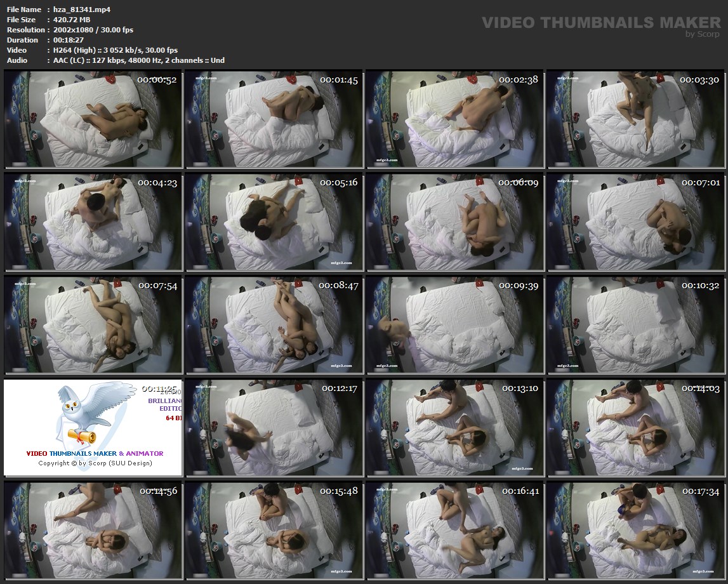
Task: Select the frame at timestamp 00:07:01
Action: (637, 222)
